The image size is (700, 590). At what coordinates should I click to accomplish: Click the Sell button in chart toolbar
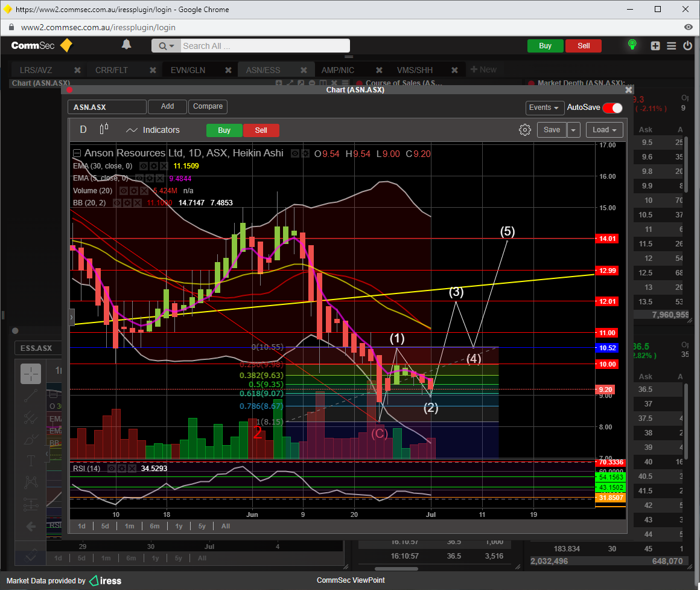(x=261, y=130)
